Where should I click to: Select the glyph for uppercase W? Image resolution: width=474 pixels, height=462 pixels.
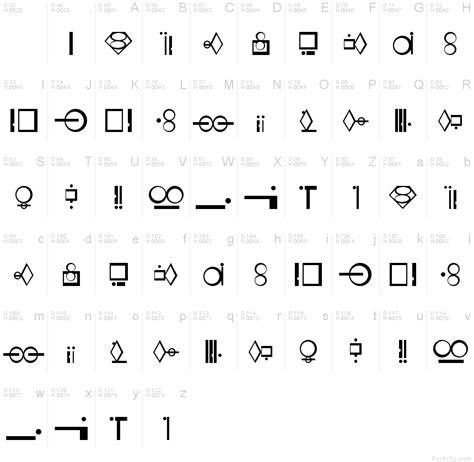213,203
